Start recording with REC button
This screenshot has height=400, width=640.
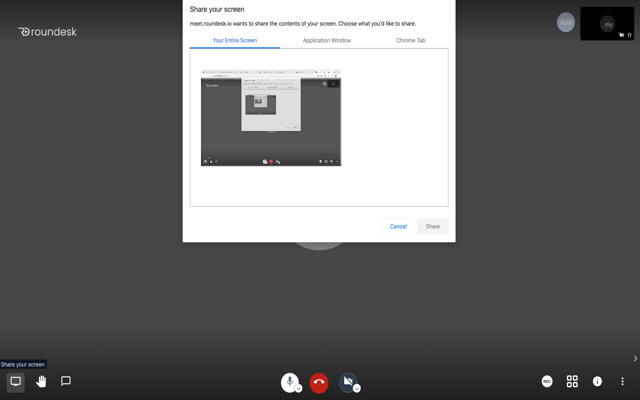coord(547,381)
